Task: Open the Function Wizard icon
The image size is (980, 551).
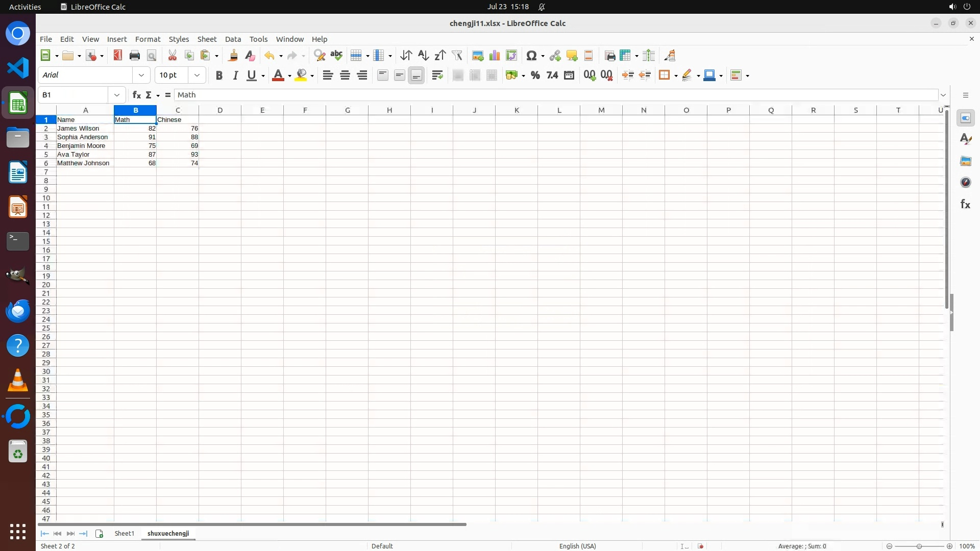Action: coord(136,95)
